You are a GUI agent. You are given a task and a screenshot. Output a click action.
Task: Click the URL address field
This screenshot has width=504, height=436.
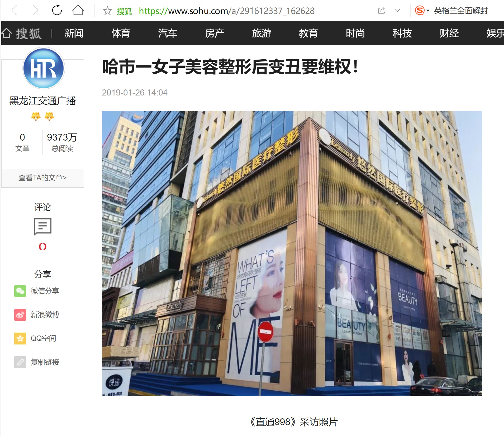click(227, 11)
